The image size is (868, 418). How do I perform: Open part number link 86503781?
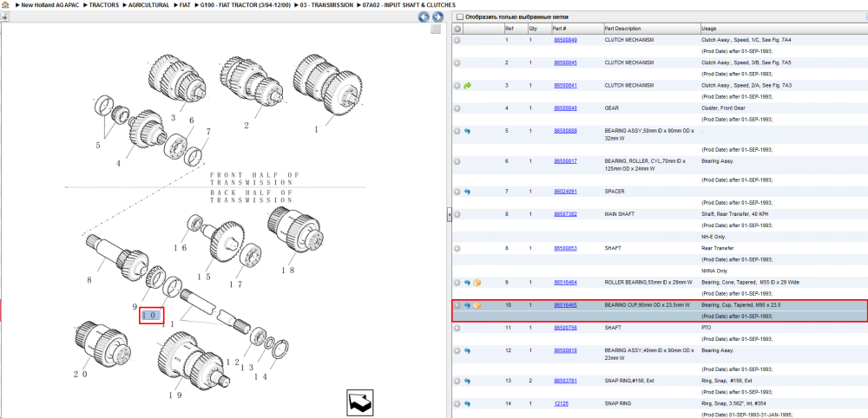pos(565,381)
